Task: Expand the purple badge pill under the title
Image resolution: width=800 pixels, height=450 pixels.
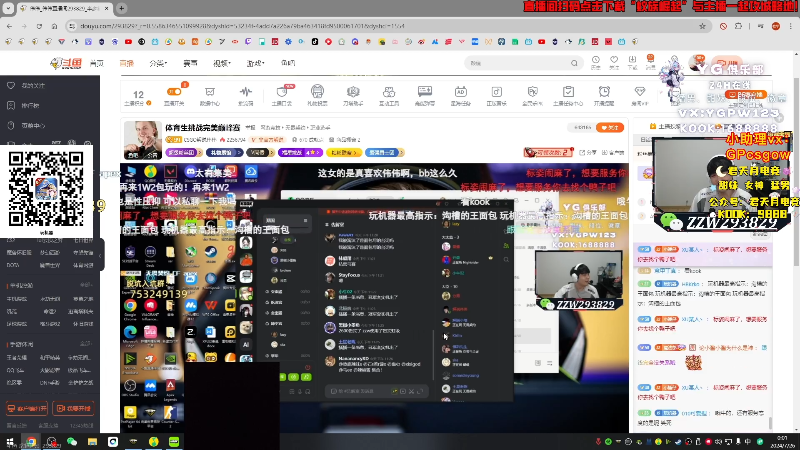Action: coord(184,153)
